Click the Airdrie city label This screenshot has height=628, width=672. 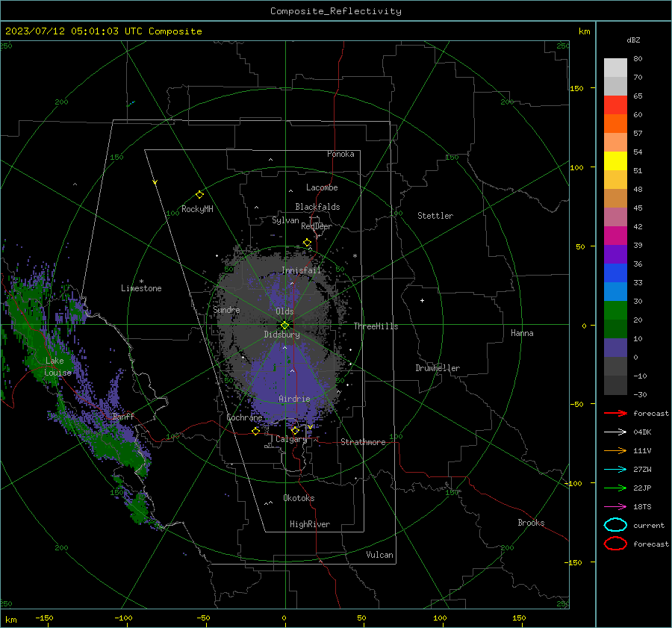click(x=294, y=399)
